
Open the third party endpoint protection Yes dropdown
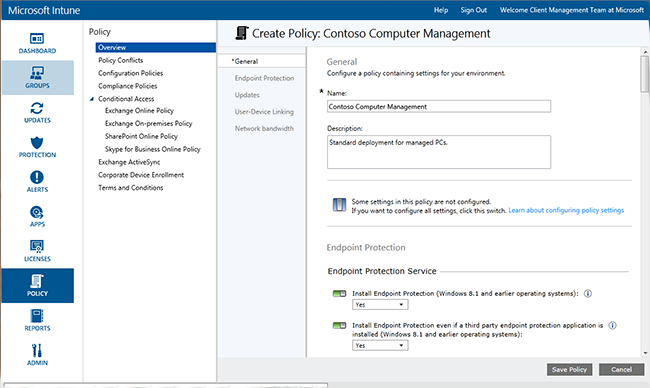pyautogui.click(x=380, y=345)
